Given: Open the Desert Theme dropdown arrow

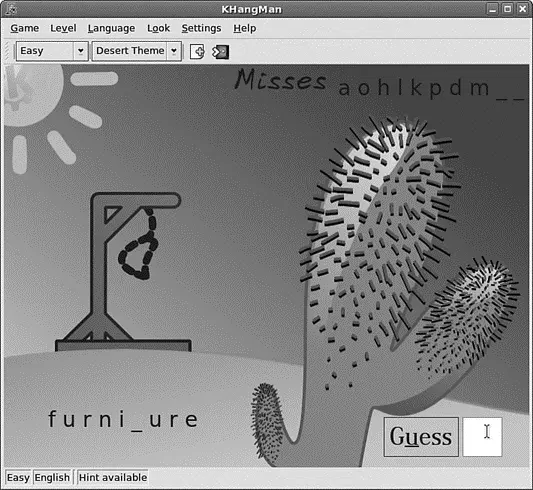Looking at the screenshot, I should tap(174, 51).
